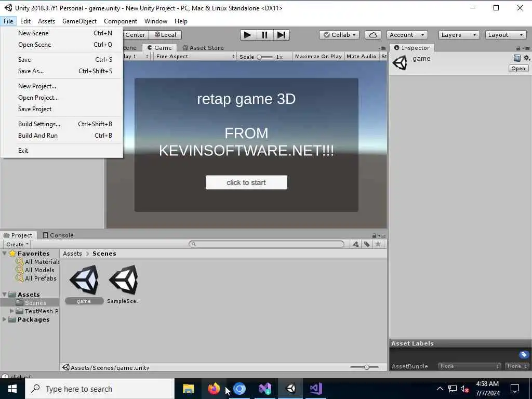The image size is (532, 399).
Task: Switch to the Asset Store tab
Action: (203, 48)
